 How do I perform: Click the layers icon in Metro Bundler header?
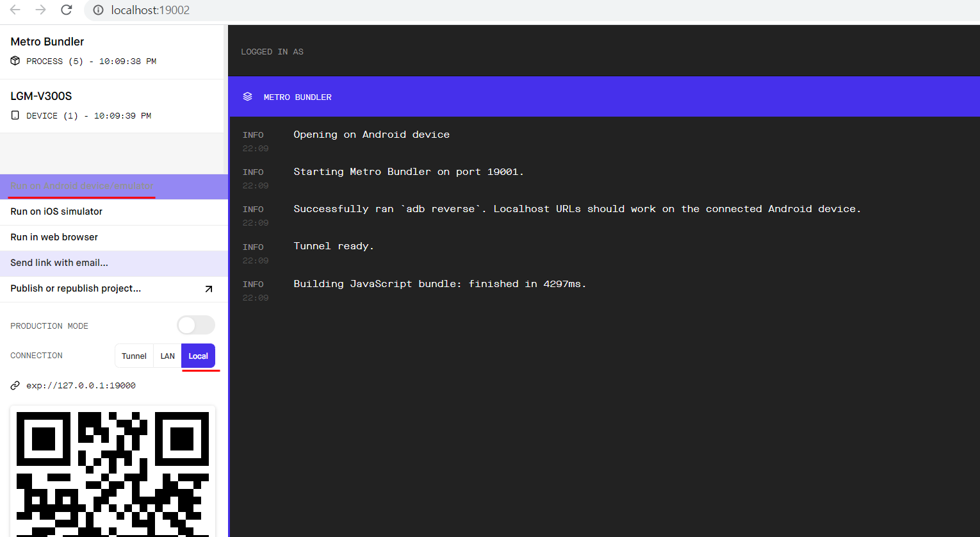pyautogui.click(x=247, y=97)
